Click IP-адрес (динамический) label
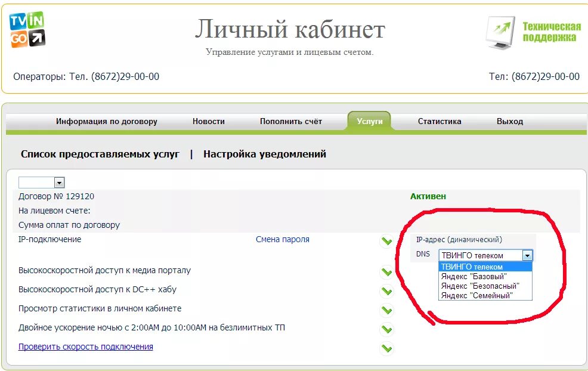Viewport: 588px width, 371px height. [459, 240]
